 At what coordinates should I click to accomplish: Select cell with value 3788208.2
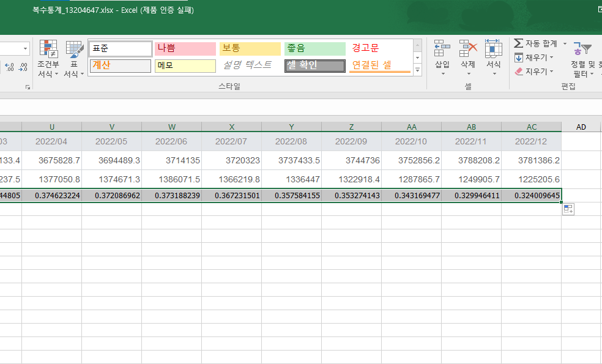[471, 160]
